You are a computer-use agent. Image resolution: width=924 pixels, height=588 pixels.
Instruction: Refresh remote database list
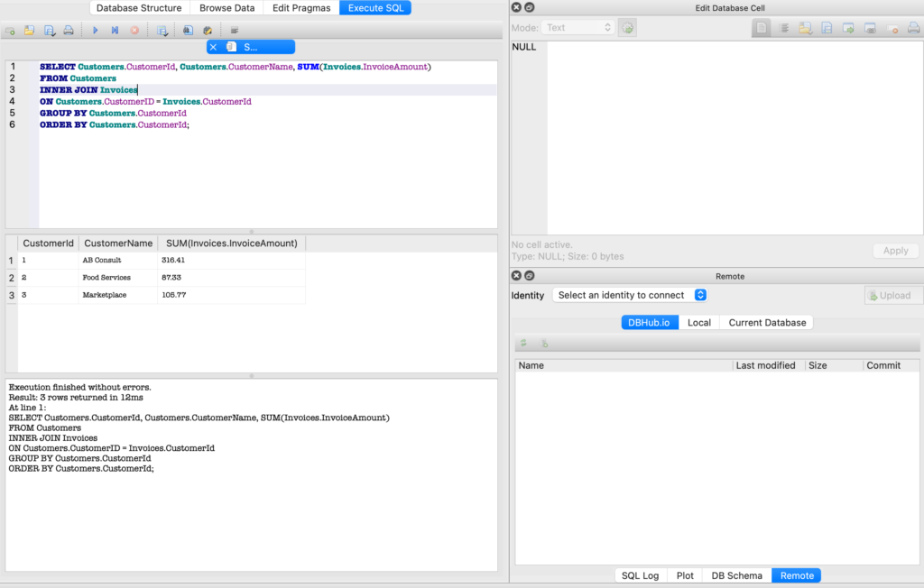[523, 343]
